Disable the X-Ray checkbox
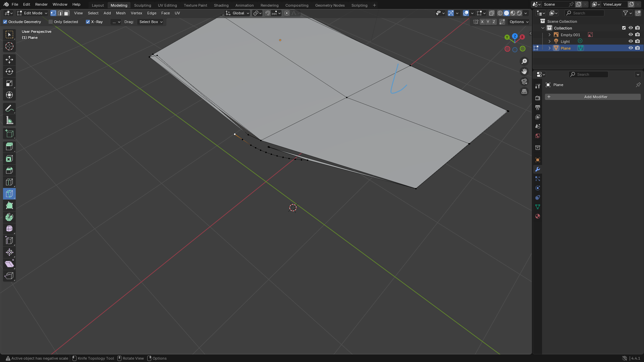Image resolution: width=644 pixels, height=362 pixels. (88, 22)
